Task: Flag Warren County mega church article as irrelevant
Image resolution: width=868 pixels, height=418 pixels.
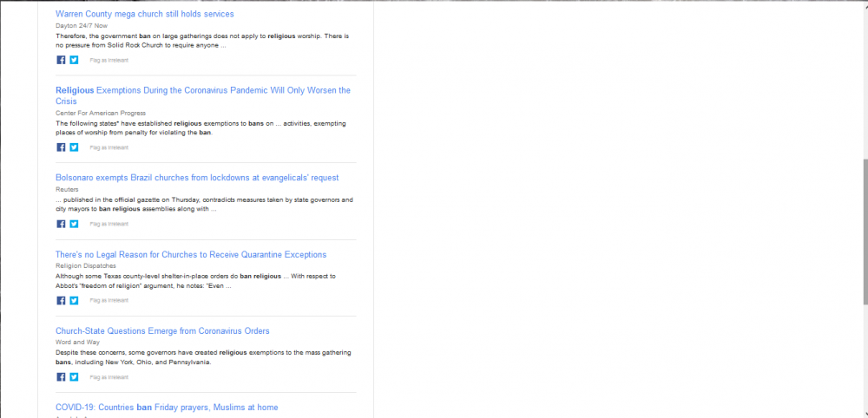Action: 109,60
